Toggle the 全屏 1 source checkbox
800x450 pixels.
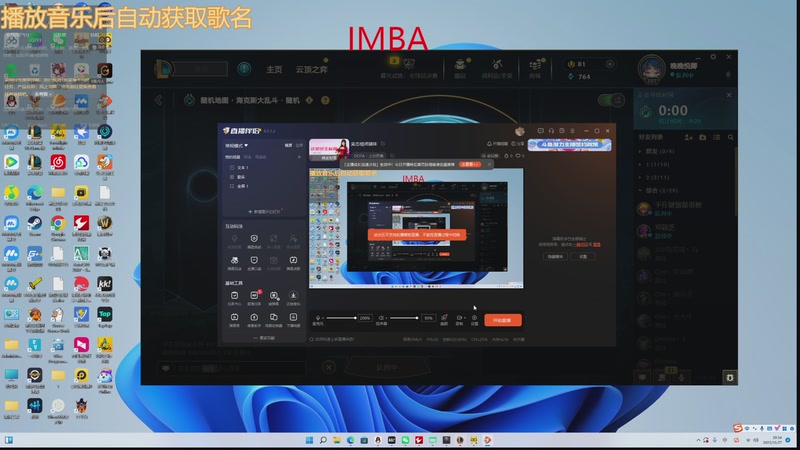click(x=232, y=186)
